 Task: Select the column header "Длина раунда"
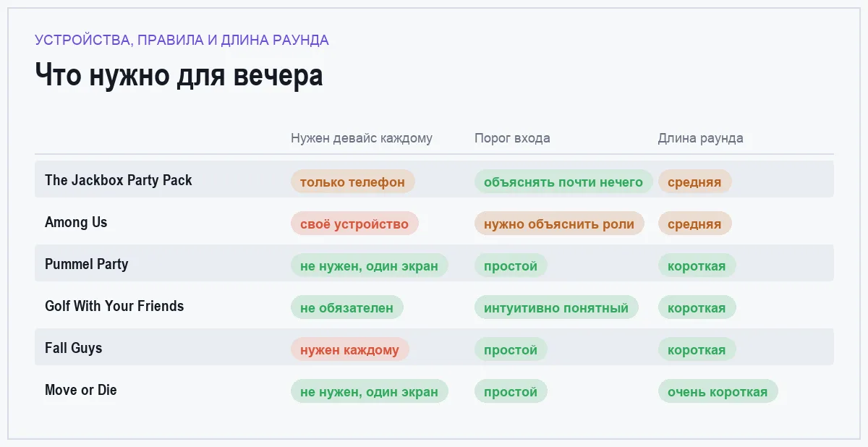(x=700, y=138)
